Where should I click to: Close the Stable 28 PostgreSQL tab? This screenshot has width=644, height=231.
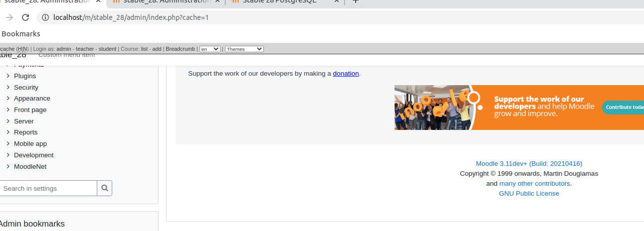pyautogui.click(x=336, y=1)
